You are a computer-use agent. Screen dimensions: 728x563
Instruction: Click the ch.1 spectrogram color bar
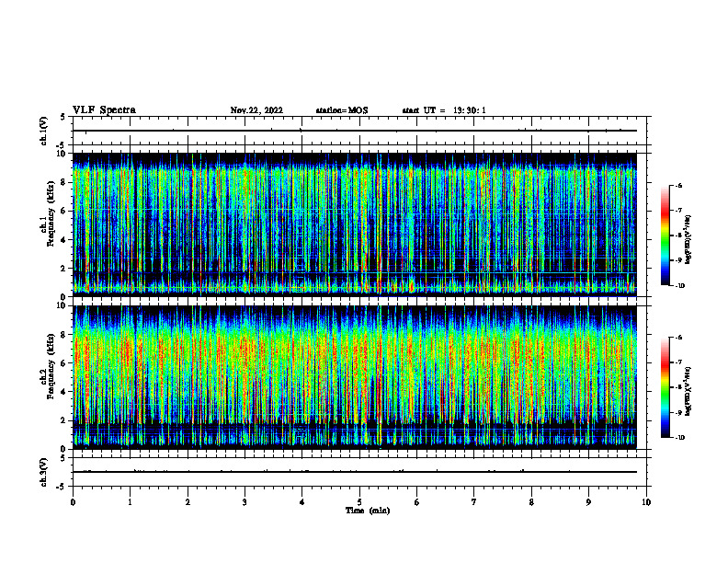click(665, 236)
